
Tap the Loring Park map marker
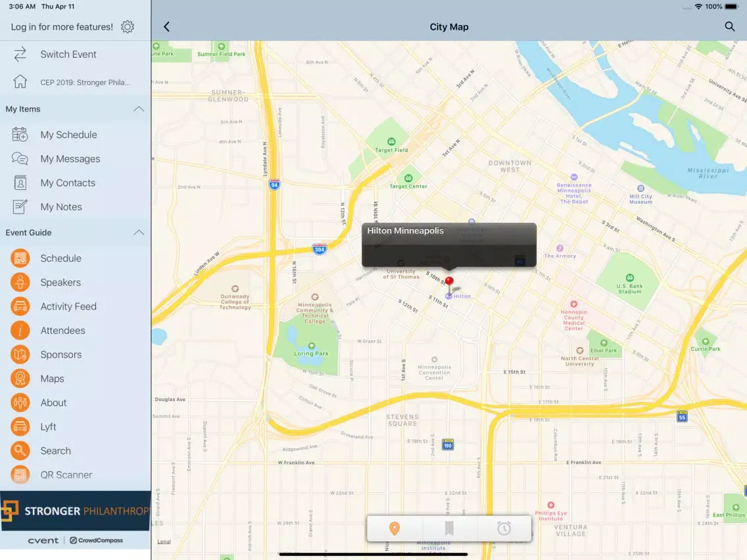coord(312,346)
